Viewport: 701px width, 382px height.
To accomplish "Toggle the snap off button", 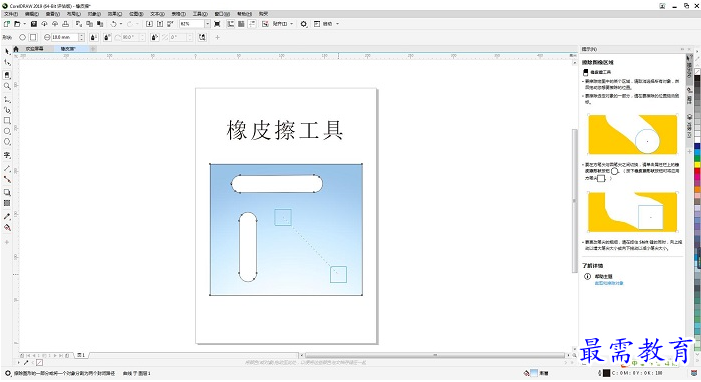I will 265,24.
